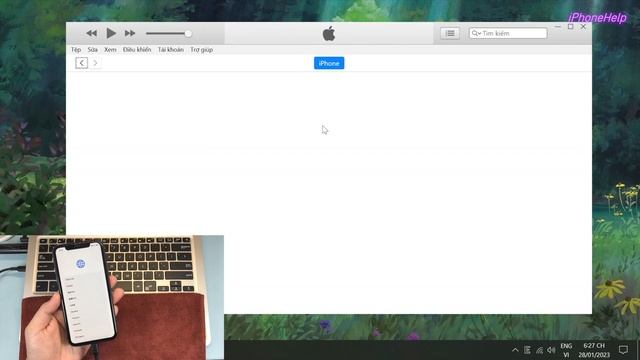640x360 pixels.
Task: Click the tray icon beside the chevron
Action: coord(527,350)
